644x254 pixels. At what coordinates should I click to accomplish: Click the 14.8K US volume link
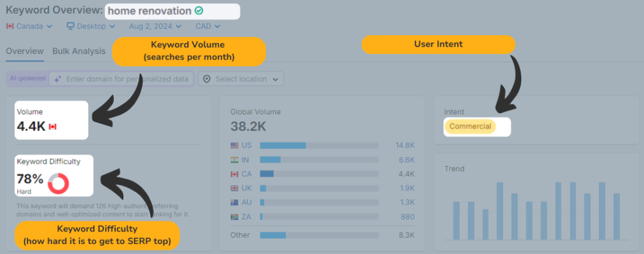pyautogui.click(x=405, y=145)
